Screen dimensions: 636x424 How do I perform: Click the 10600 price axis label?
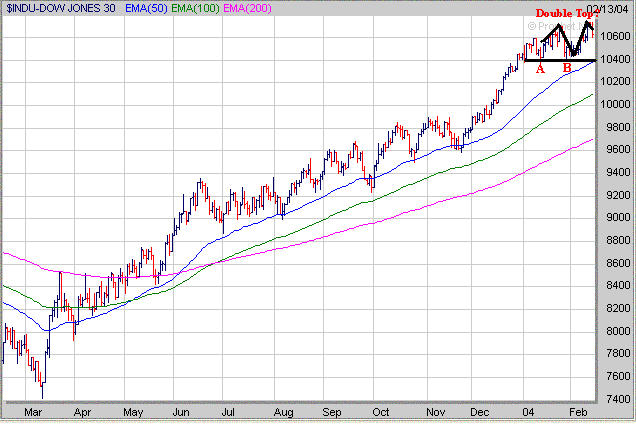(615, 36)
